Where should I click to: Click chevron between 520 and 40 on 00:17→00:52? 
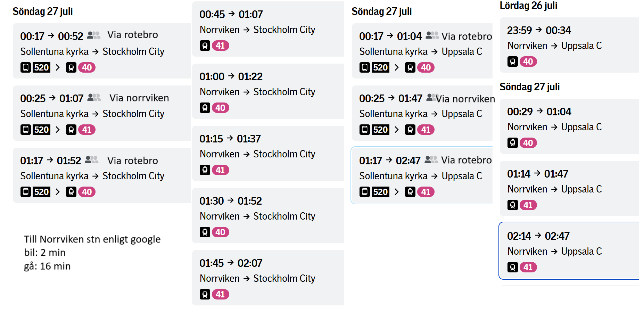[x=58, y=67]
